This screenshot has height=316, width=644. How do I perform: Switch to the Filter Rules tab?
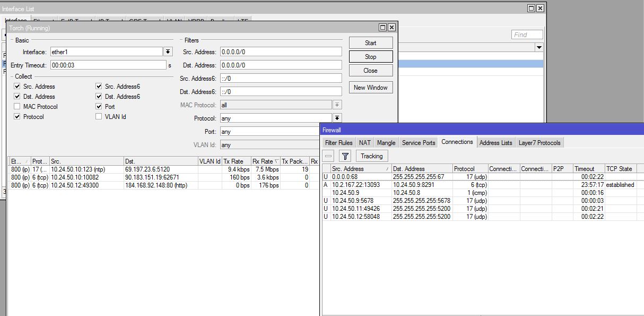338,142
